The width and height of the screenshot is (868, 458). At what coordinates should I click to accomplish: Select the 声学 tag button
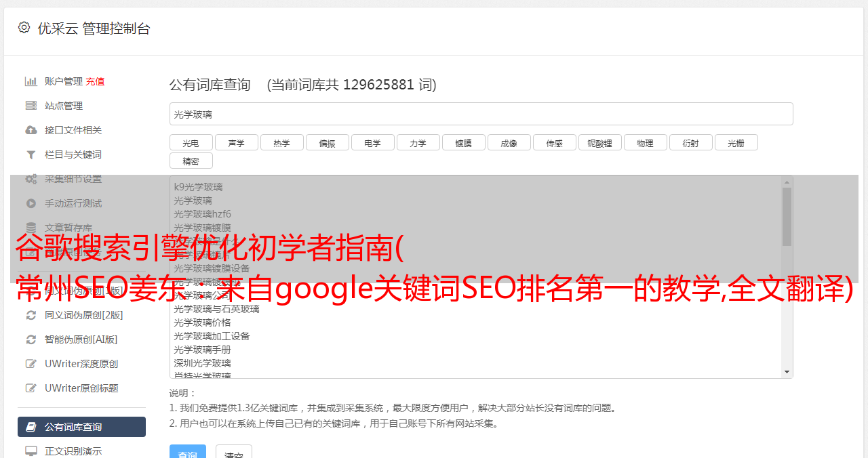pos(236,143)
